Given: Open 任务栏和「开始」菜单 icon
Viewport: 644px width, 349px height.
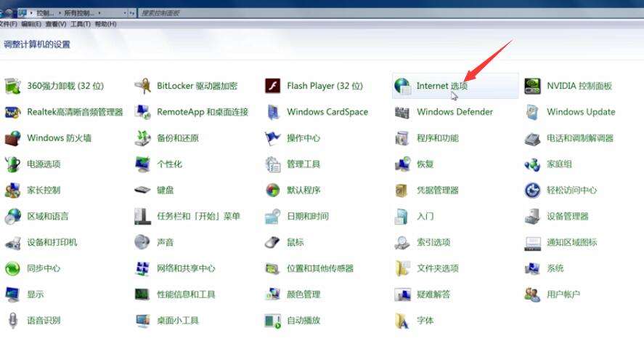Looking at the screenshot, I should (x=142, y=216).
